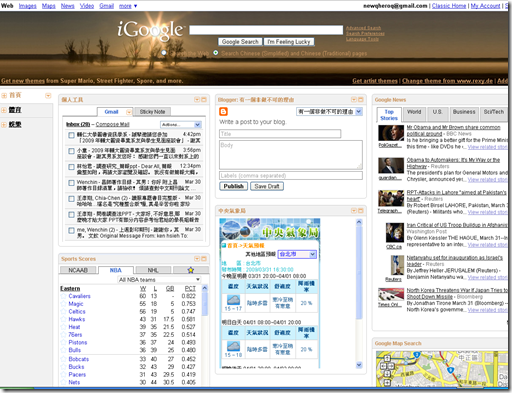Image resolution: width=512 pixels, height=393 pixels.
Task: Open the city dropdown in weather gadget
Action: pos(297,254)
